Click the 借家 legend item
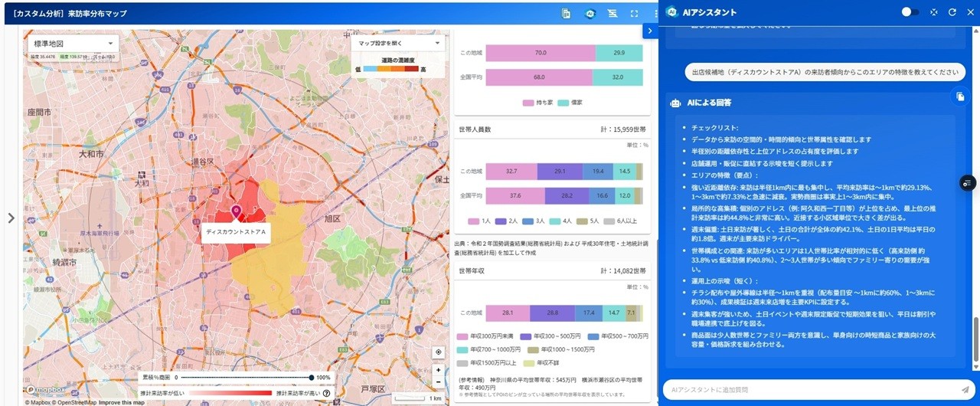The height and width of the screenshot is (406, 980). pos(570,102)
